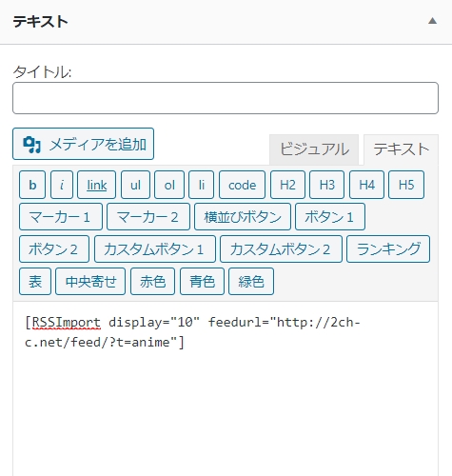This screenshot has height=476, width=452.
Task: Insert a hyperlink with link button
Action: 97,185
